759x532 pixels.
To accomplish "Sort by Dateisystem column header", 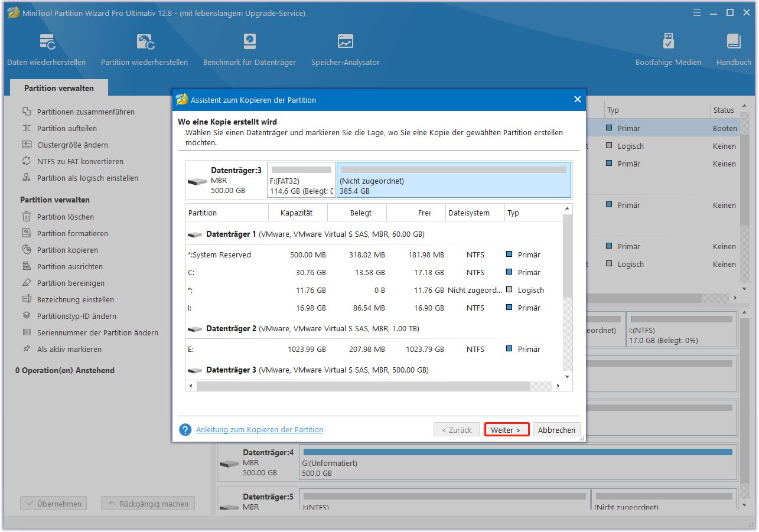I will click(475, 213).
